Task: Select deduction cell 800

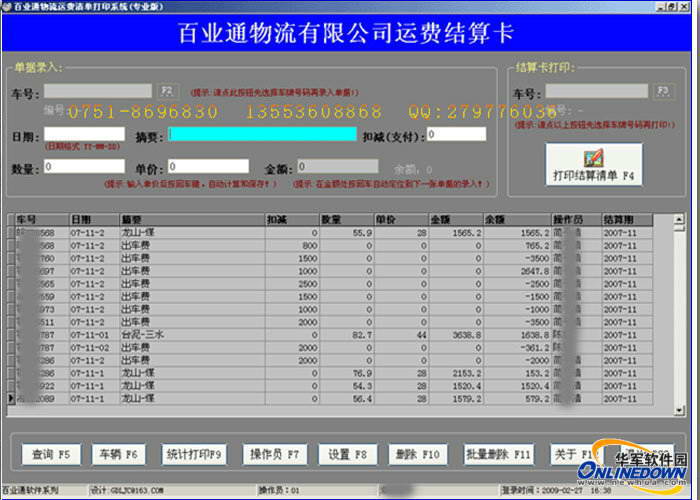Action: (292, 246)
